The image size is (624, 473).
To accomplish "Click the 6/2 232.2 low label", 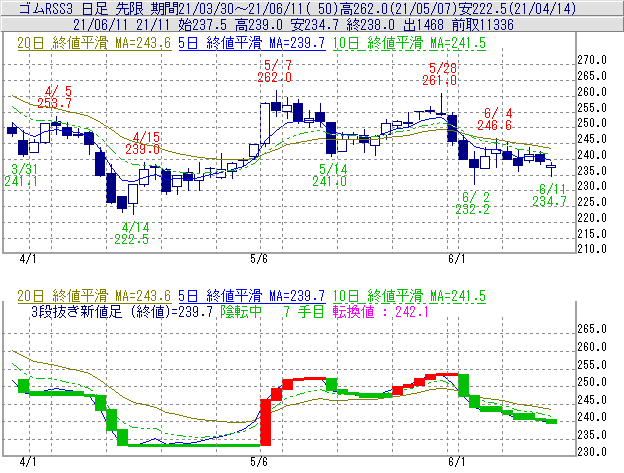I will 472,203.
